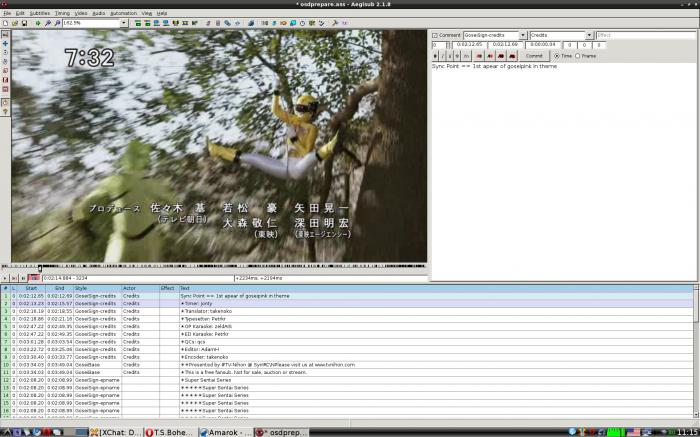This screenshot has width=700, height=437.
Task: Select the Frame radio button
Action: click(x=578, y=56)
